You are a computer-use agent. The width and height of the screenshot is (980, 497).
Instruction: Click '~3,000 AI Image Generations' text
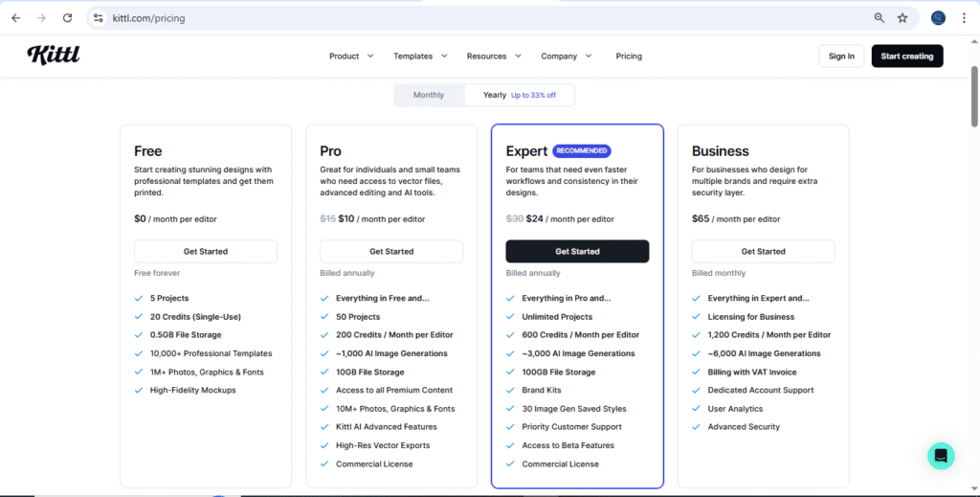coord(578,353)
